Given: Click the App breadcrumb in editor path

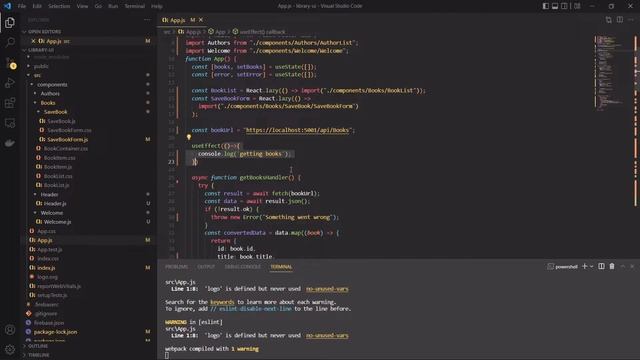Looking at the screenshot, I should 220,31.
